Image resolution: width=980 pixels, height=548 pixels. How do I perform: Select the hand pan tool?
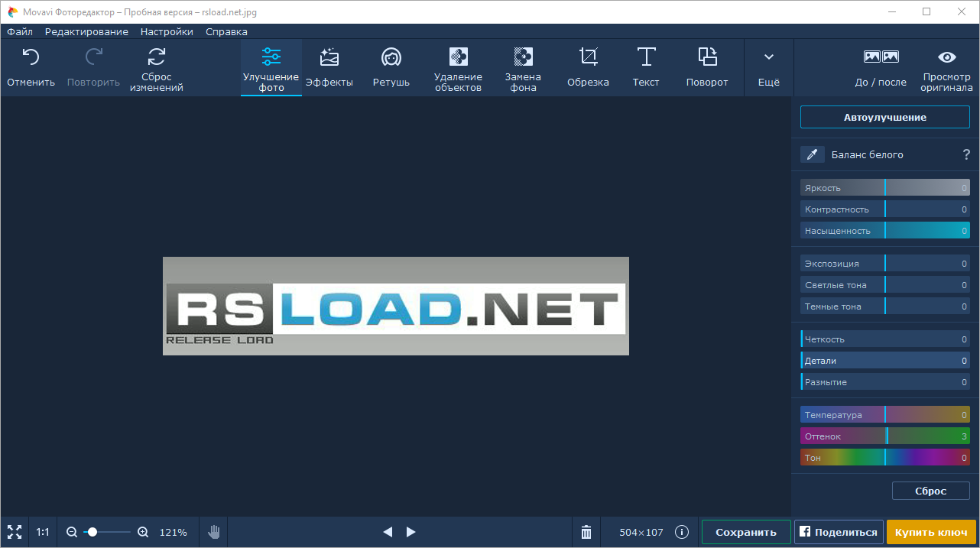click(x=214, y=532)
